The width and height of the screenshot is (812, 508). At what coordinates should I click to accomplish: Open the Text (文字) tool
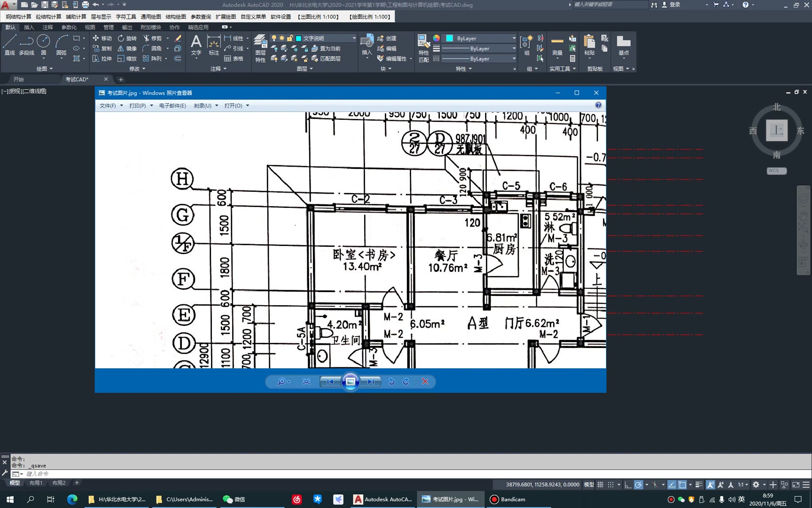(x=196, y=46)
